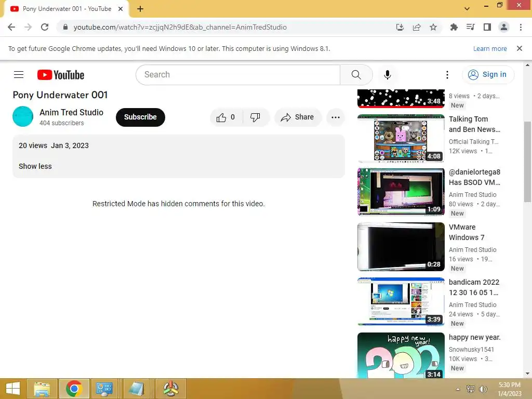Open the @danielortega8 Has BSOD VM title
The height and width of the screenshot is (399, 532).
point(474,177)
